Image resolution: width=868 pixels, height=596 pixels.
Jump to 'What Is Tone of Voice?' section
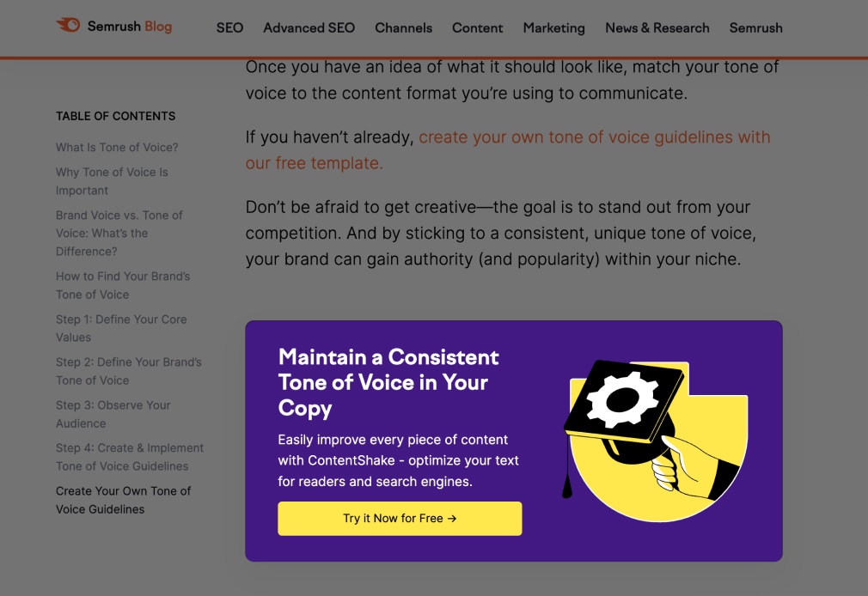click(117, 147)
